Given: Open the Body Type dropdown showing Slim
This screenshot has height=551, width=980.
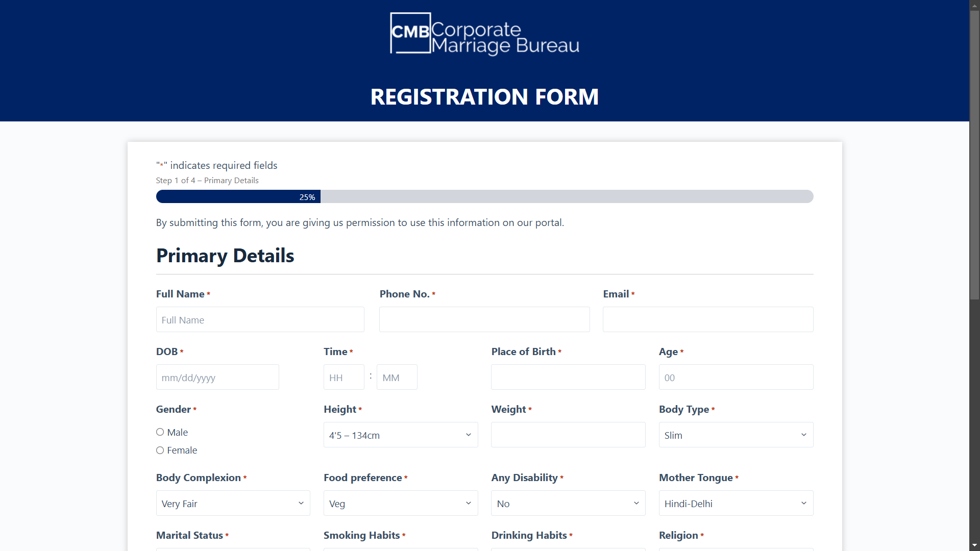Looking at the screenshot, I should [x=736, y=435].
